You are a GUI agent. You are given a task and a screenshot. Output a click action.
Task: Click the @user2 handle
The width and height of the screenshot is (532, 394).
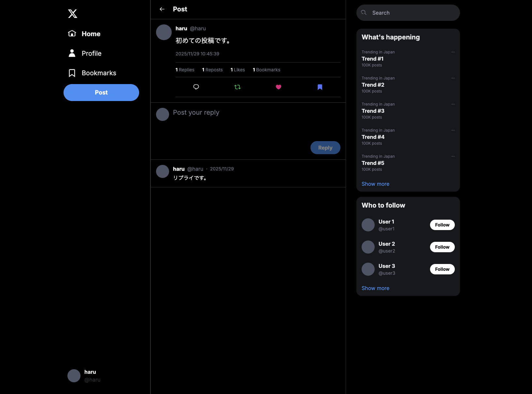[x=387, y=251]
